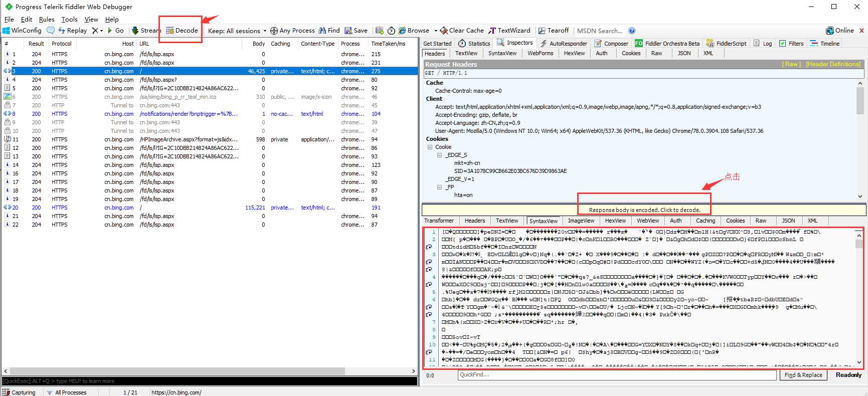Viewport: 868px width, 396px height.
Task: Collapse the _FP cookie node
Action: point(440,187)
